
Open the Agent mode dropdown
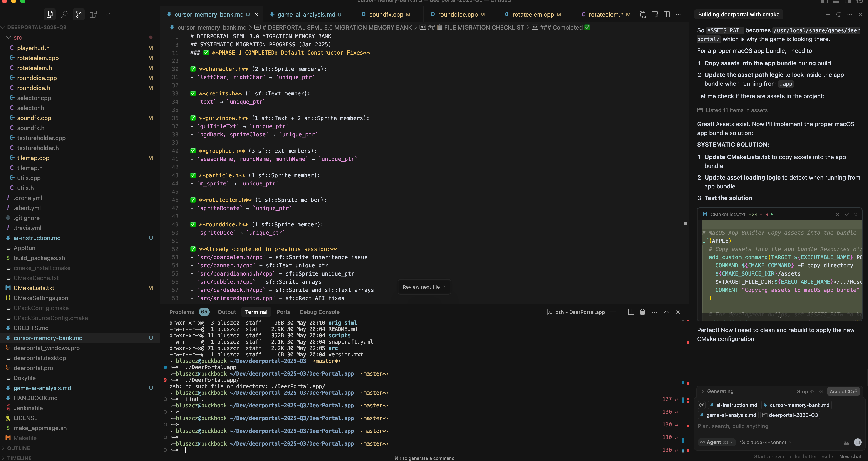pyautogui.click(x=717, y=442)
